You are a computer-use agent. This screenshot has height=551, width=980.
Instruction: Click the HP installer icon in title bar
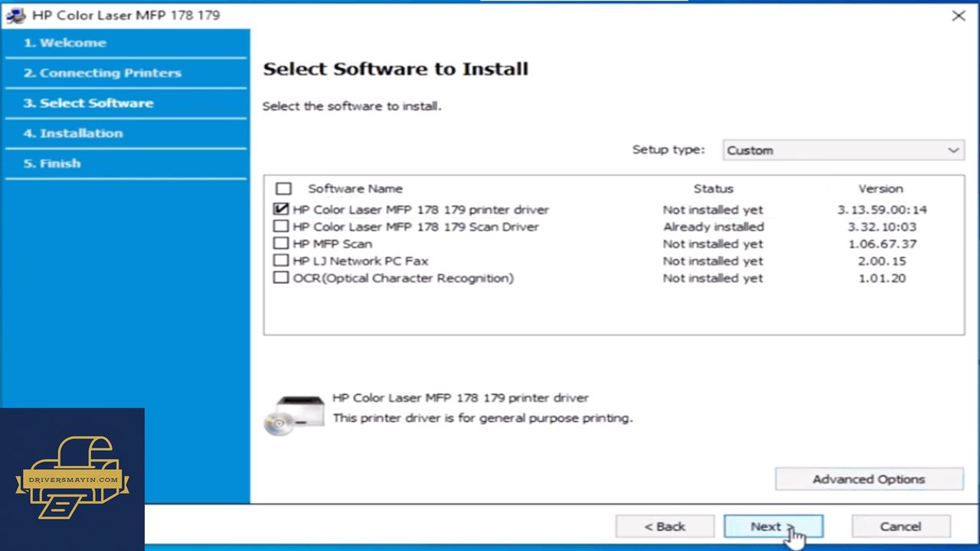click(x=15, y=15)
